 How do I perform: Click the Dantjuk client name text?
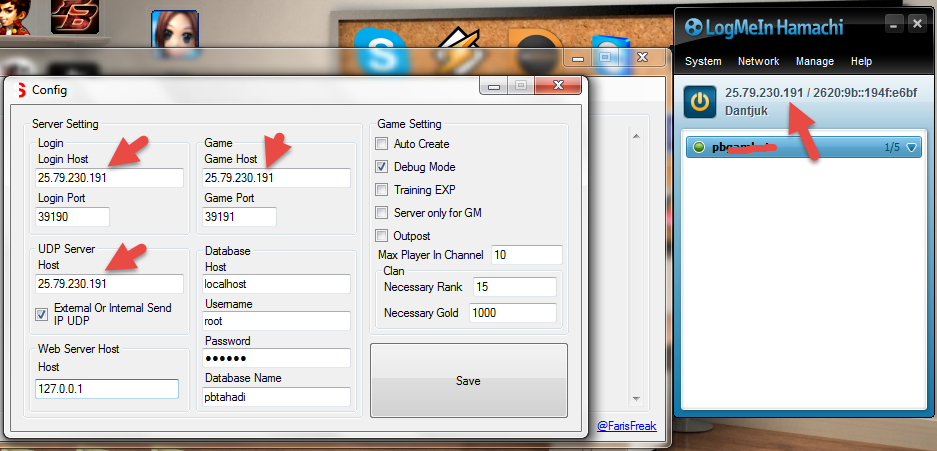coord(746,111)
